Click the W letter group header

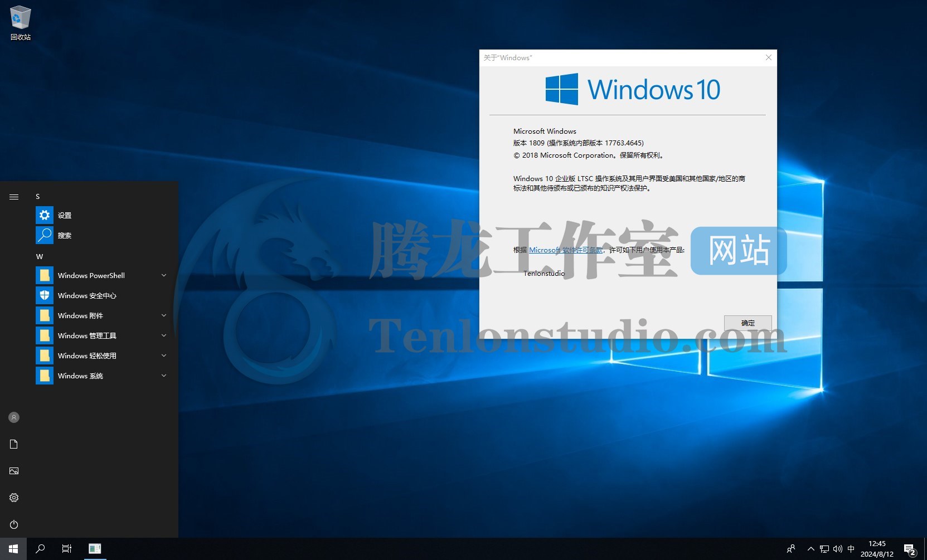pos(40,257)
